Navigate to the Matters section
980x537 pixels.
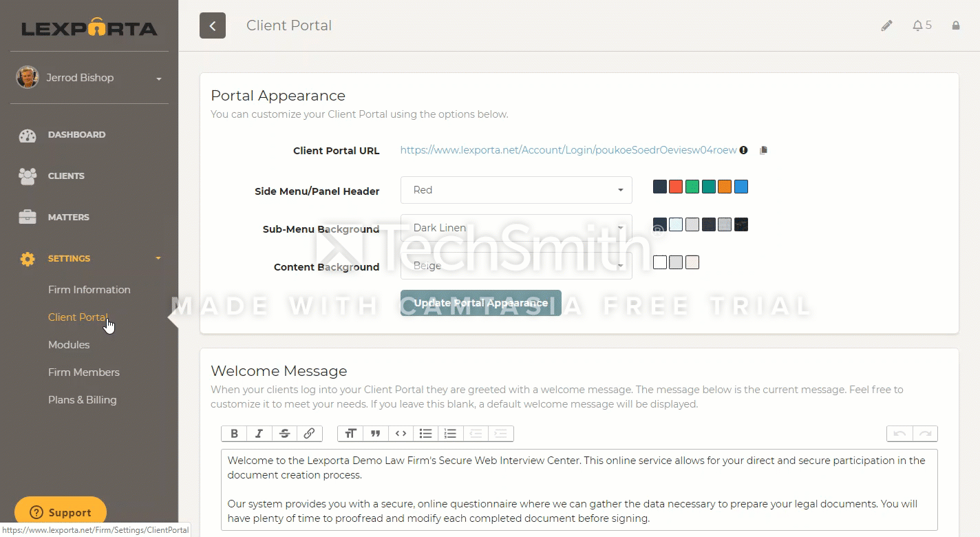pos(69,217)
